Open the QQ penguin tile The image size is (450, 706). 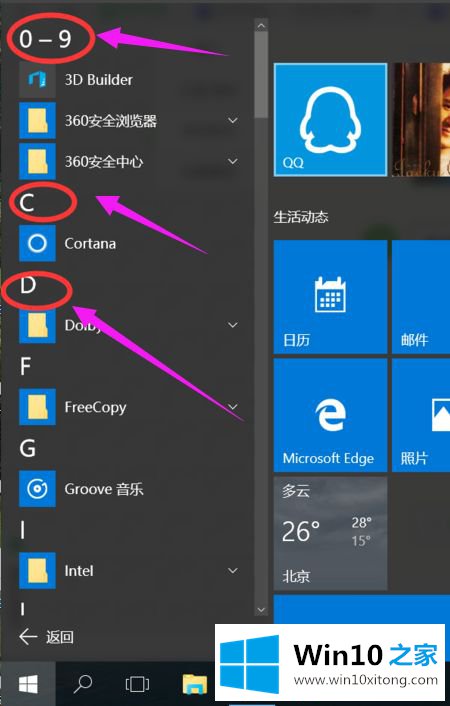330,119
